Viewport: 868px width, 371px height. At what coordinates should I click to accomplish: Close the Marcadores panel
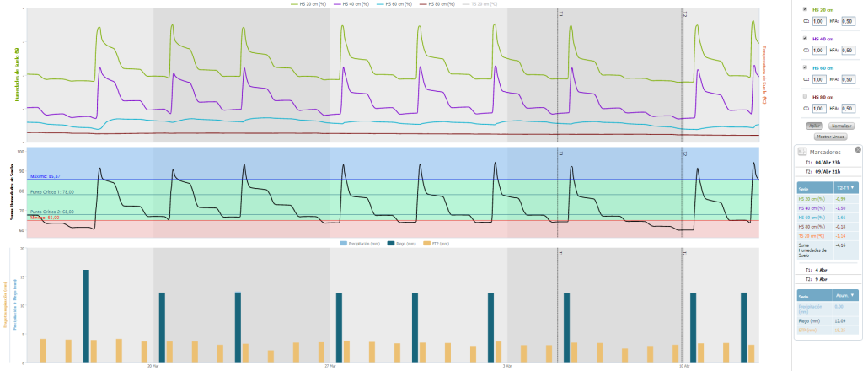coord(857,149)
